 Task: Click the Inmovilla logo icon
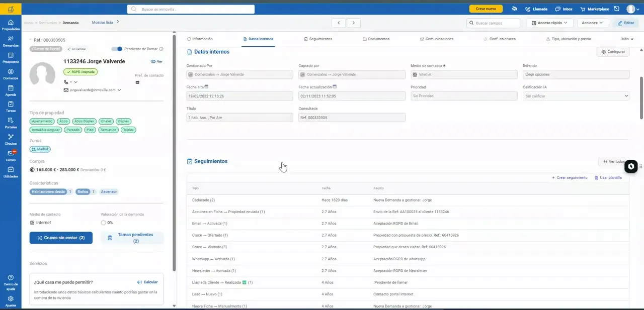(11, 9)
